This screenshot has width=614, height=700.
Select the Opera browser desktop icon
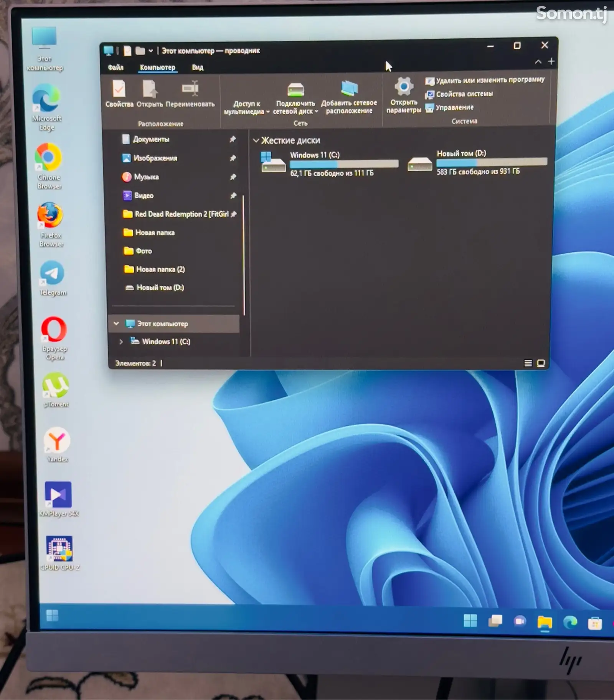pos(54,338)
